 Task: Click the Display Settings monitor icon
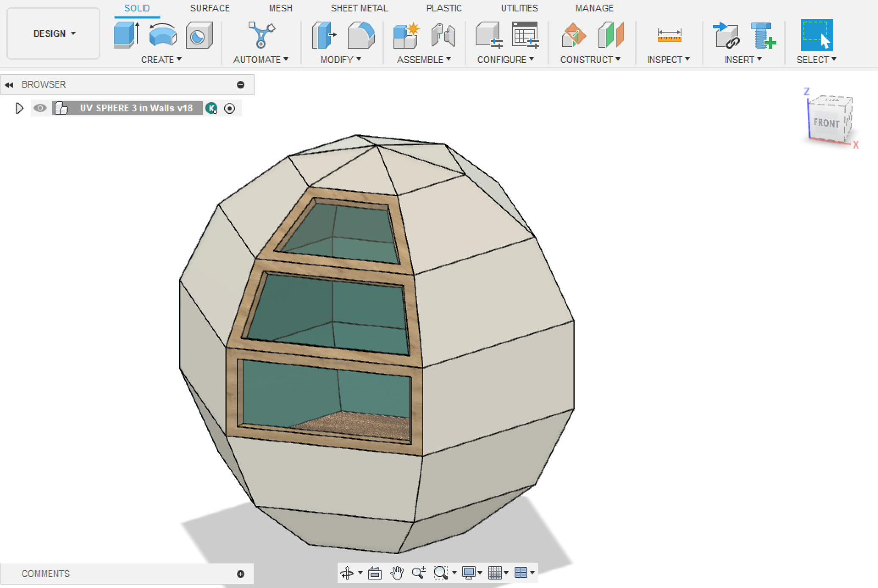pyautogui.click(x=468, y=573)
